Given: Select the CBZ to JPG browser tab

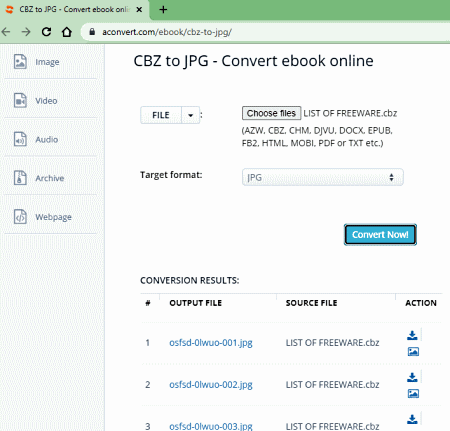Looking at the screenshot, I should click(x=74, y=9).
